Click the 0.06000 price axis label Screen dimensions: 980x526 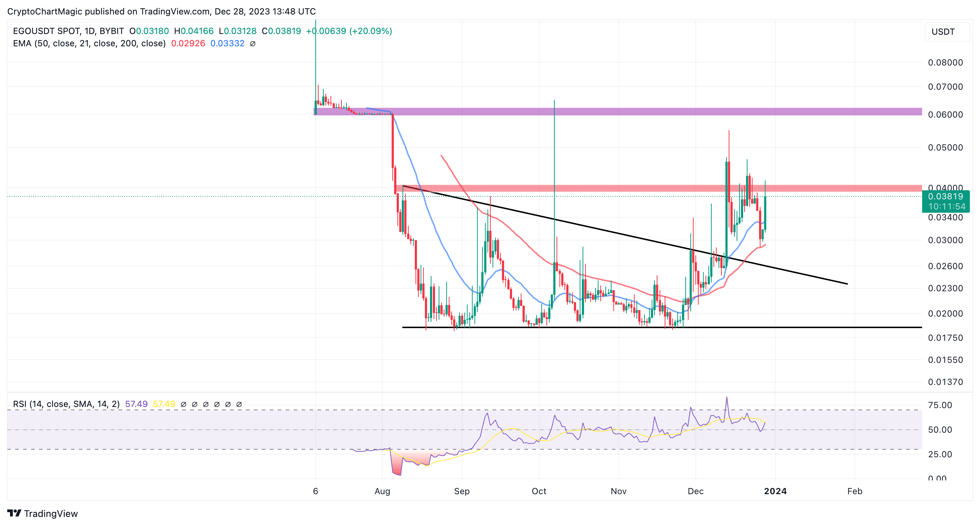point(945,115)
